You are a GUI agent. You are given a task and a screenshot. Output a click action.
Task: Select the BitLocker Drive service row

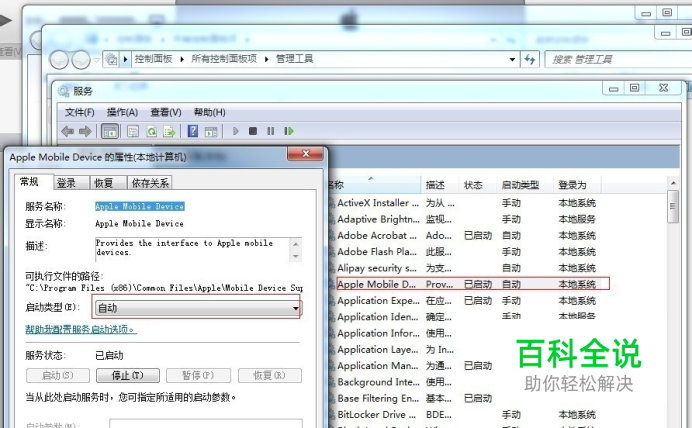tap(466, 415)
